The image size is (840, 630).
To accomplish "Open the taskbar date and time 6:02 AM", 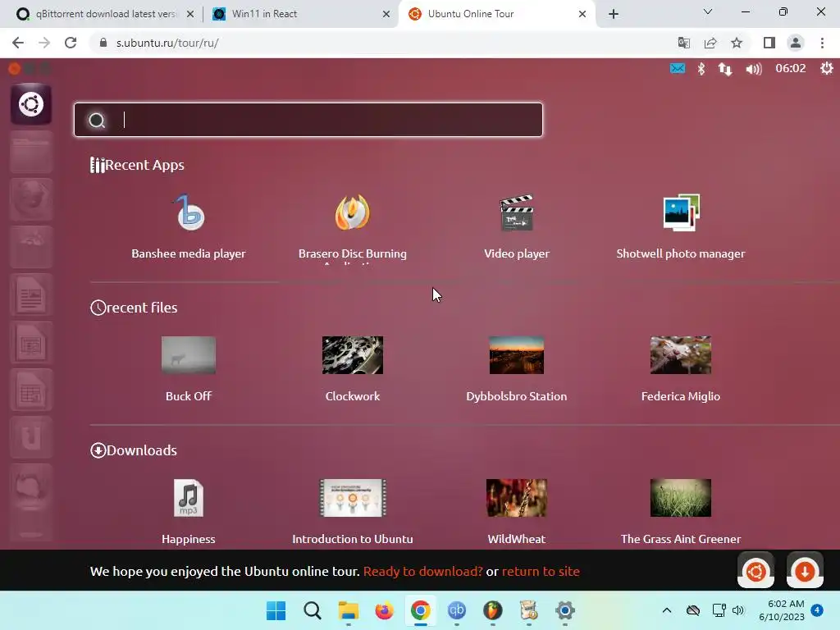I will pyautogui.click(x=782, y=610).
